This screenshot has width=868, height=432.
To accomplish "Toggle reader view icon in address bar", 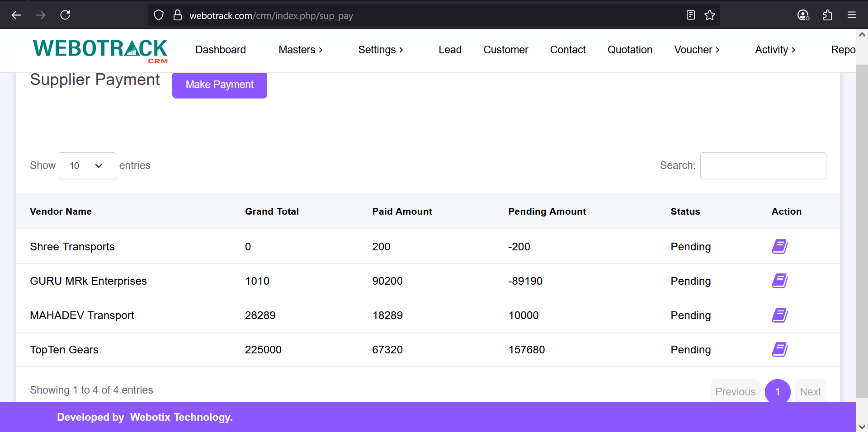I will pyautogui.click(x=690, y=15).
